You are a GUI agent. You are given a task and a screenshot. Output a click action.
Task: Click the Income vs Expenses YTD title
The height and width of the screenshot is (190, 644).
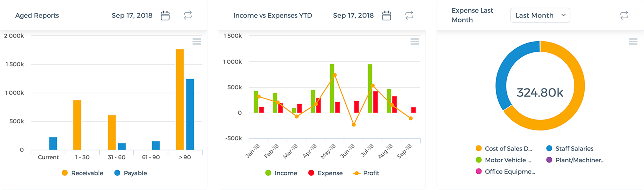pyautogui.click(x=273, y=15)
